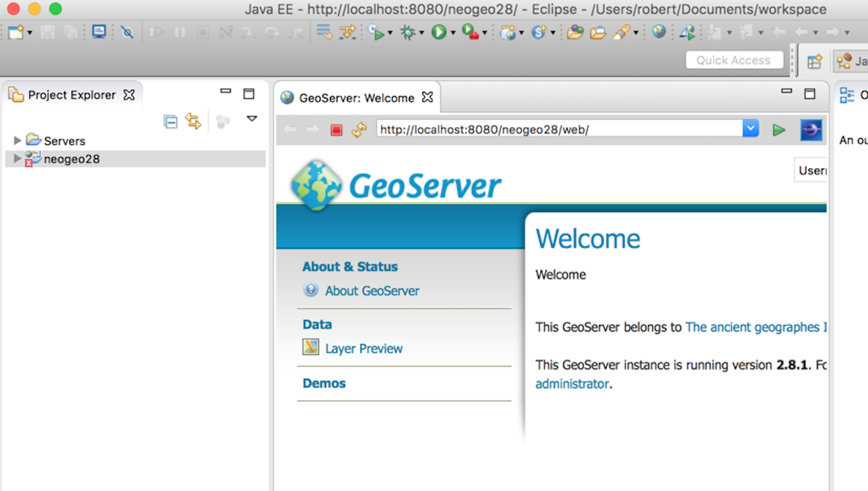The image size is (868, 491).
Task: Click the Open a Terminal monitor icon
Action: 99,31
